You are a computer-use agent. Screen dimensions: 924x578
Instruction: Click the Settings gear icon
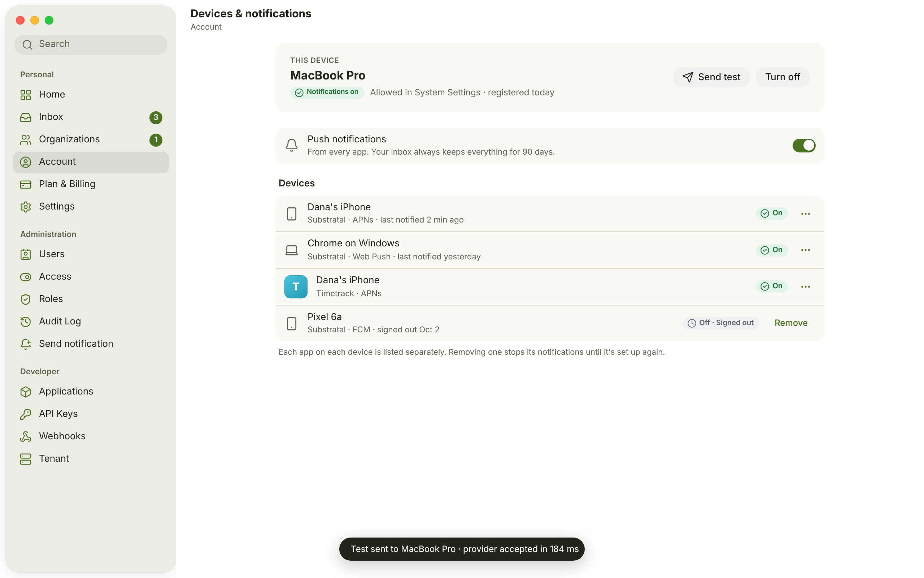[26, 207]
